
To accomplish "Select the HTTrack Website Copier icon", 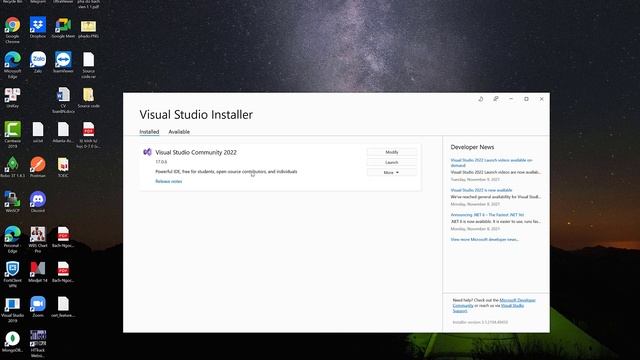I will click(38, 344).
